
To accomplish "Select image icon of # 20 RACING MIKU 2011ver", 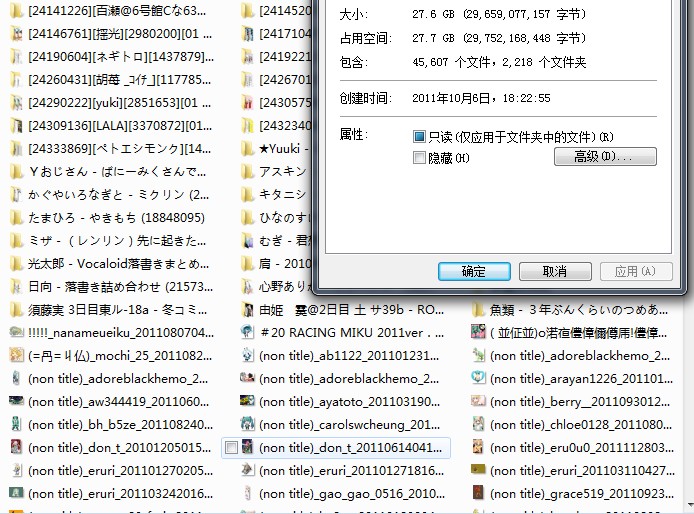I will (x=247, y=332).
